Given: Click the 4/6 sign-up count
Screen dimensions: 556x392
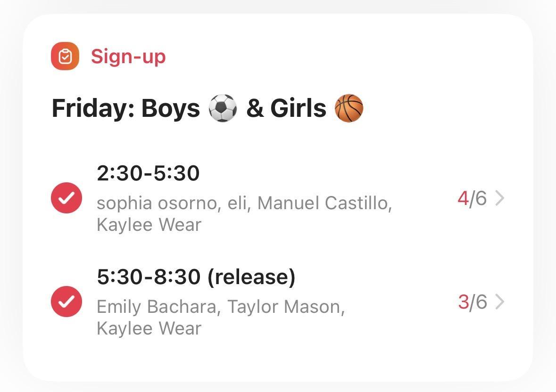Looking at the screenshot, I should [472, 198].
